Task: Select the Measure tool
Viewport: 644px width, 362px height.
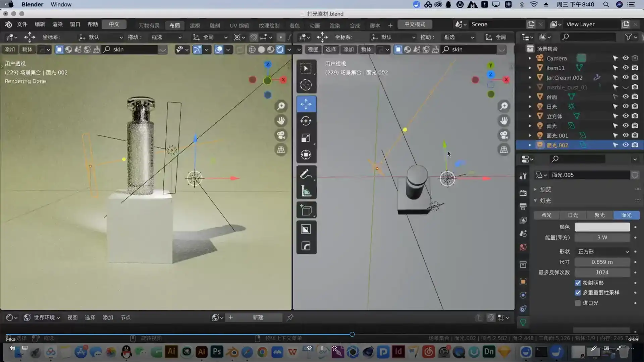Action: pos(306,190)
